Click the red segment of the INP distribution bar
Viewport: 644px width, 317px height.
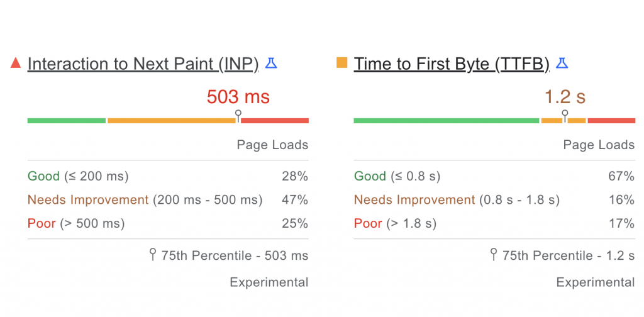275,120
